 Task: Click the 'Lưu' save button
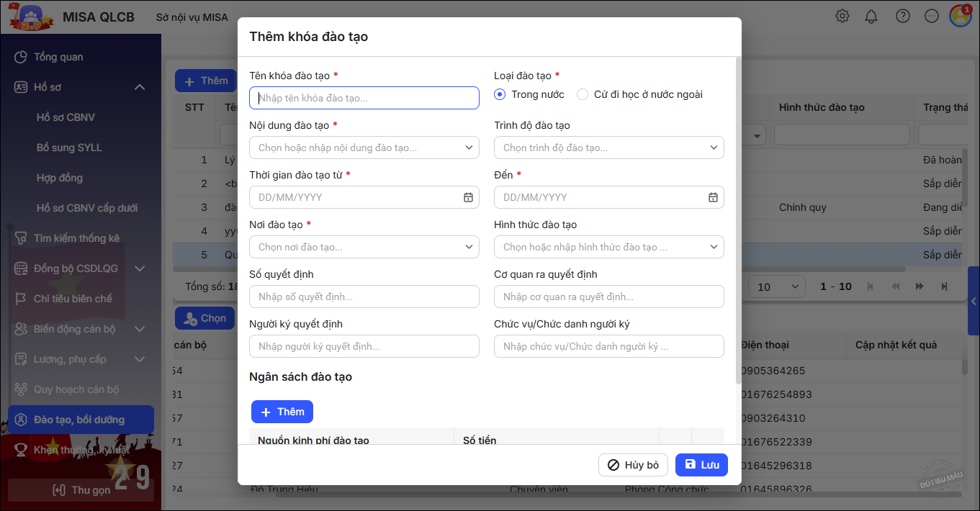tap(701, 465)
